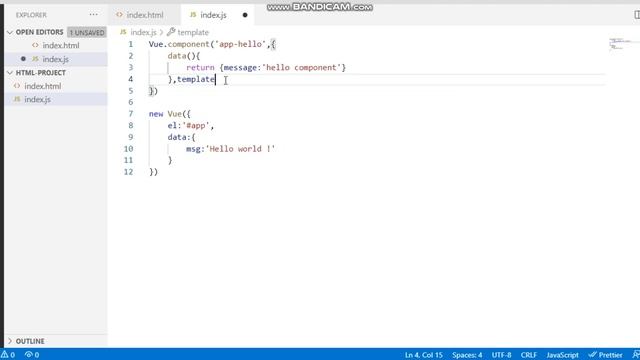Click Prettier status bar item

pos(605,355)
